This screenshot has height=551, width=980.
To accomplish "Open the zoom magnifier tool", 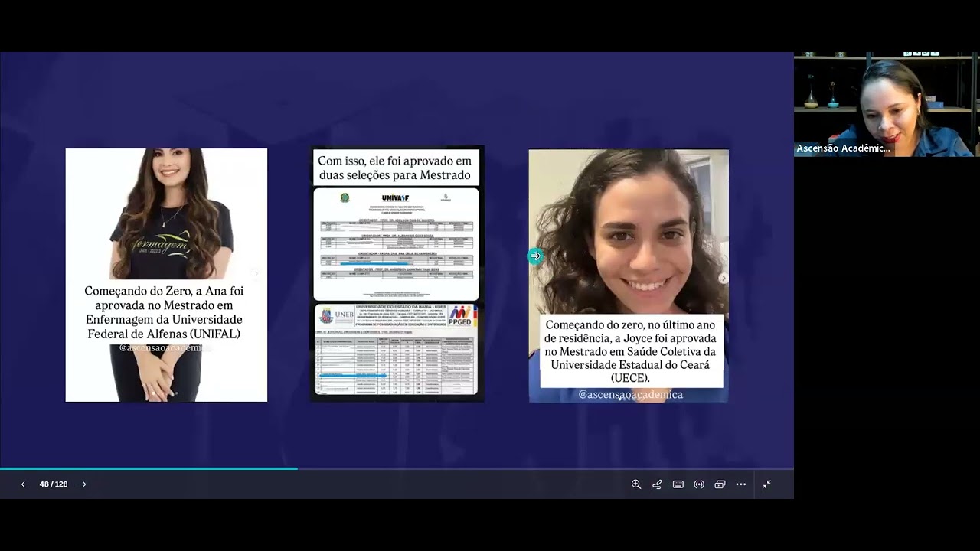I will (636, 484).
